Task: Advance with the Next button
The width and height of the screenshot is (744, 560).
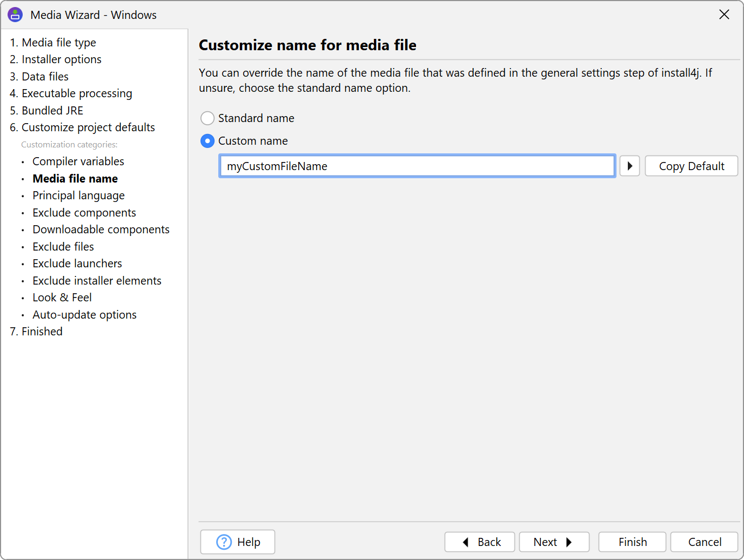Action: [x=554, y=542]
